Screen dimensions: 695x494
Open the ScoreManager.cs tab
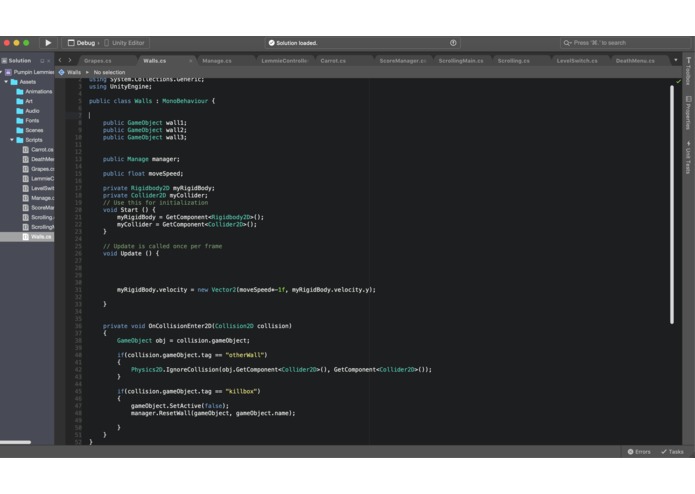(402, 61)
